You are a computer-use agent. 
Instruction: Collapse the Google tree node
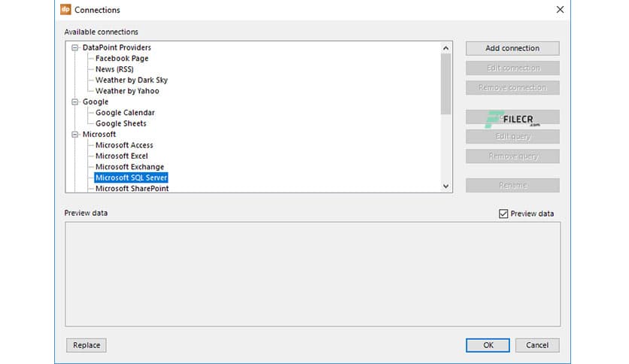(x=75, y=102)
